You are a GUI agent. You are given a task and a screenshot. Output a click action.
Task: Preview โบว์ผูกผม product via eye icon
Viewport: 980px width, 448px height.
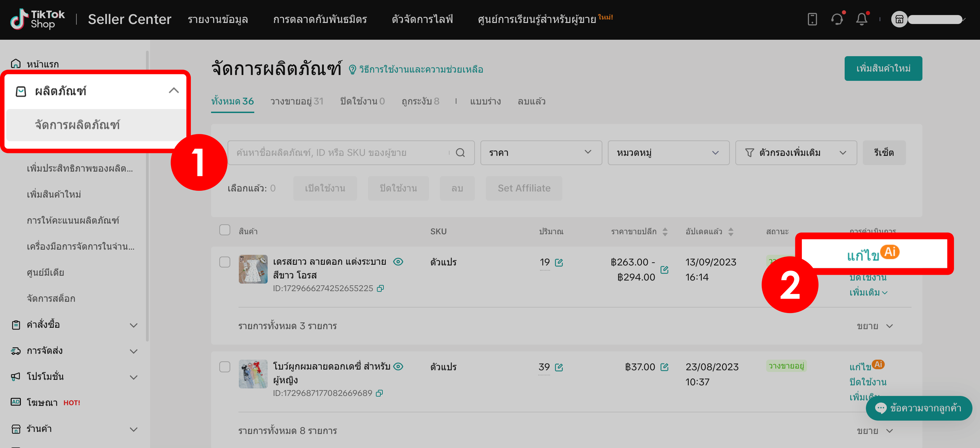[398, 366]
